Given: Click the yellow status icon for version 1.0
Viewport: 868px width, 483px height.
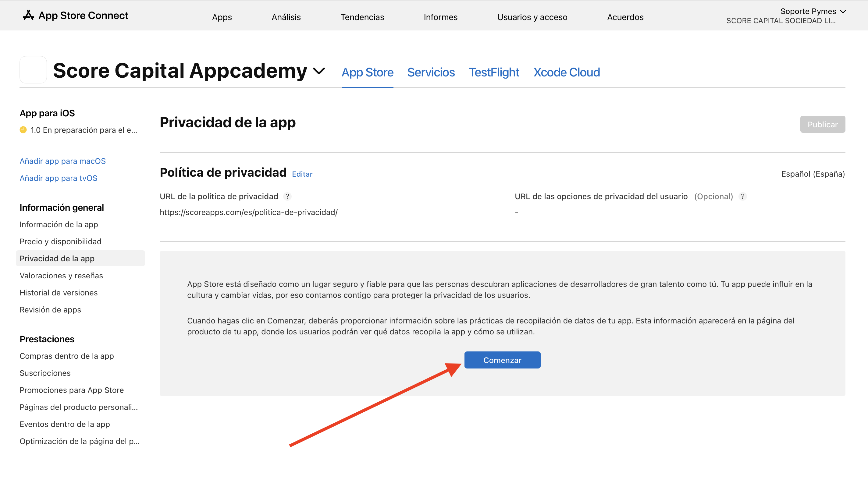Looking at the screenshot, I should coord(23,130).
